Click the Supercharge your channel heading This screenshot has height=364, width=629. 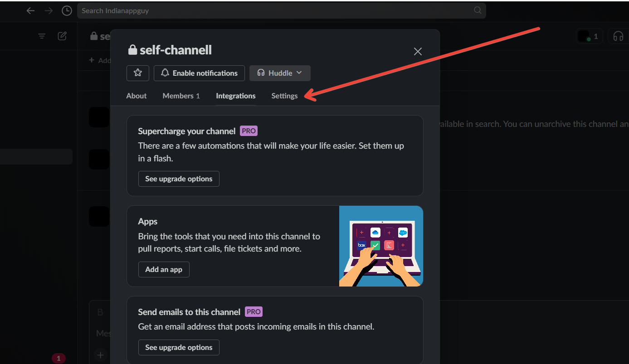tap(187, 131)
